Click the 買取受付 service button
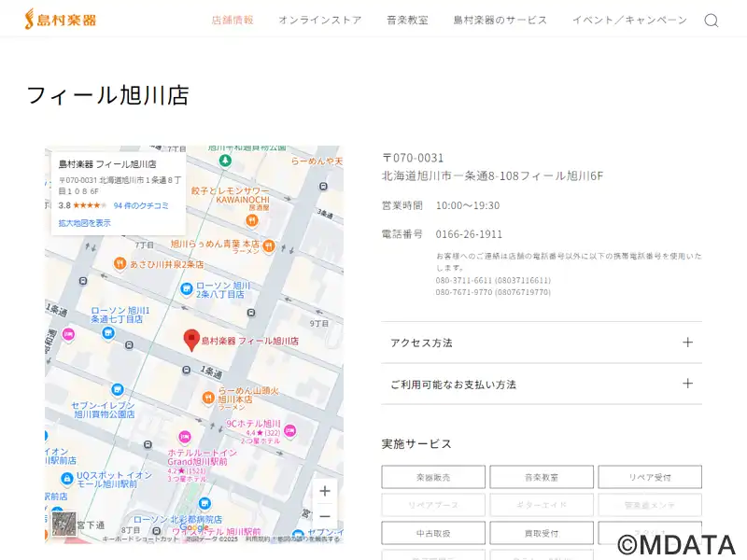 tap(542, 533)
